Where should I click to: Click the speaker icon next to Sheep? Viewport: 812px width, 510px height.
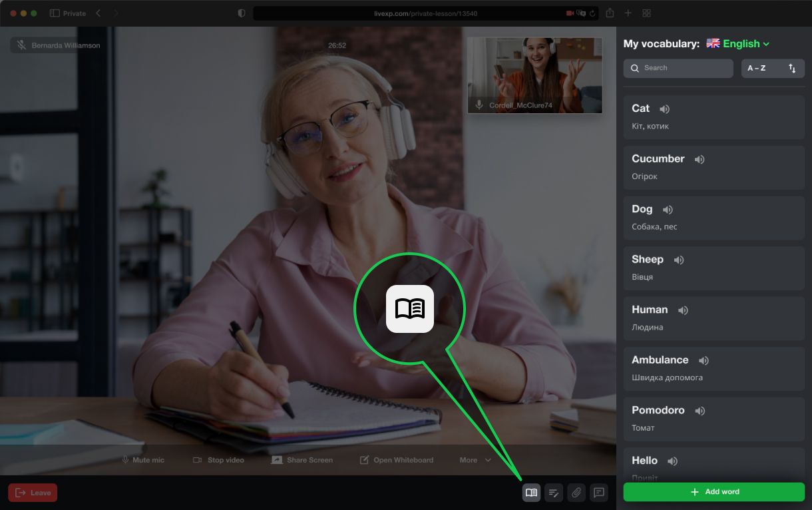(678, 260)
